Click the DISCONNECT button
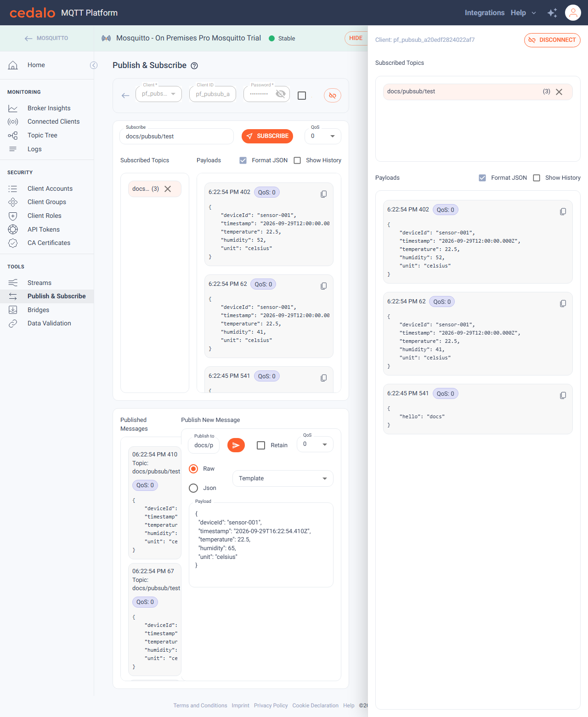Screen dimensions: 588x717 (552, 40)
